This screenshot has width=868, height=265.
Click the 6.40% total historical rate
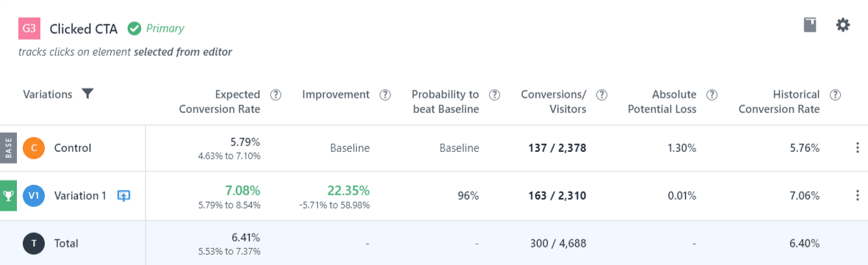click(806, 243)
